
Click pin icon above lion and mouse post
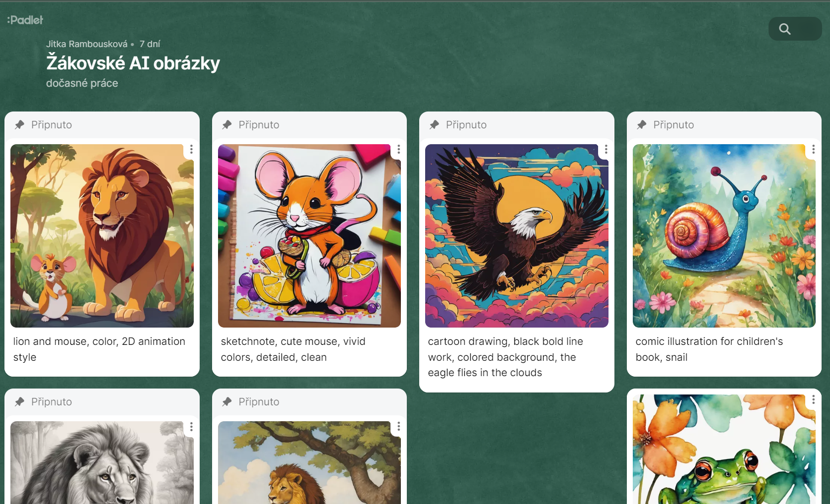(19, 125)
